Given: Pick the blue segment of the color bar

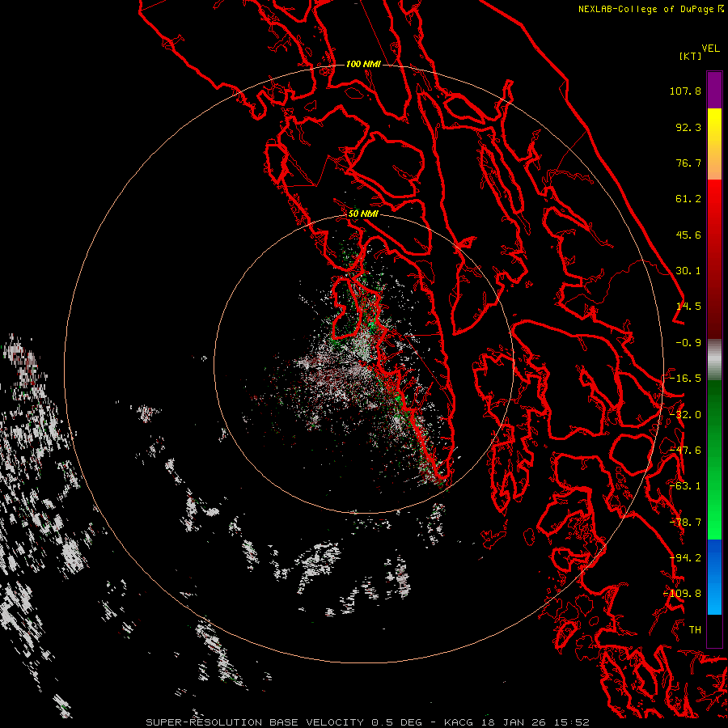Looking at the screenshot, I should (x=714, y=577).
